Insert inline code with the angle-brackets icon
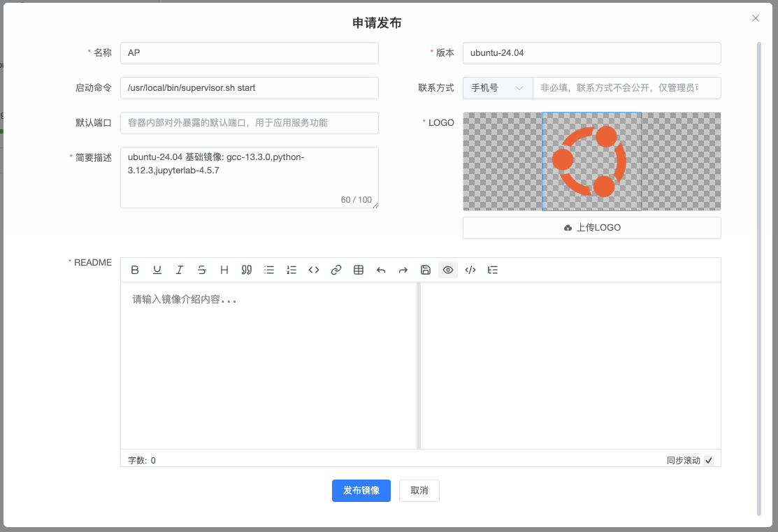Viewport: 778px width, 532px height. 314,270
